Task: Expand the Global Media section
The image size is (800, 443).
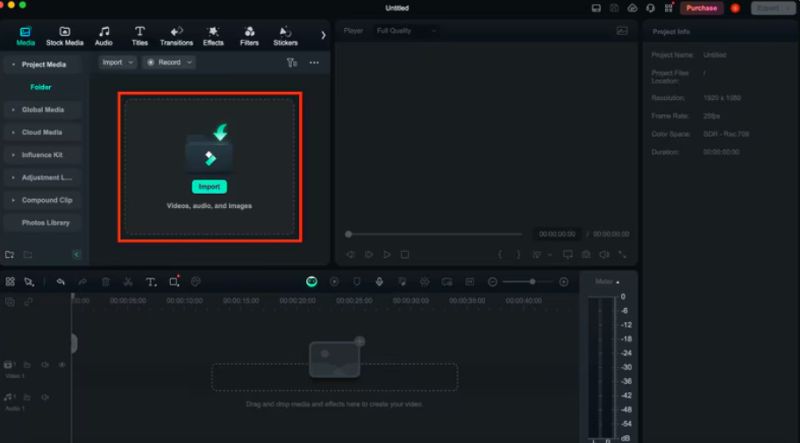Action: (x=42, y=110)
